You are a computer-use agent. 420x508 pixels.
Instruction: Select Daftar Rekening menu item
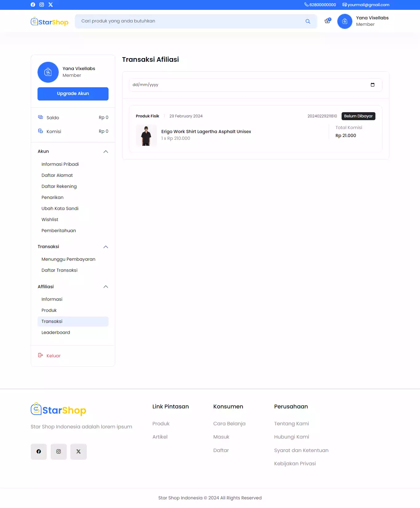click(59, 186)
